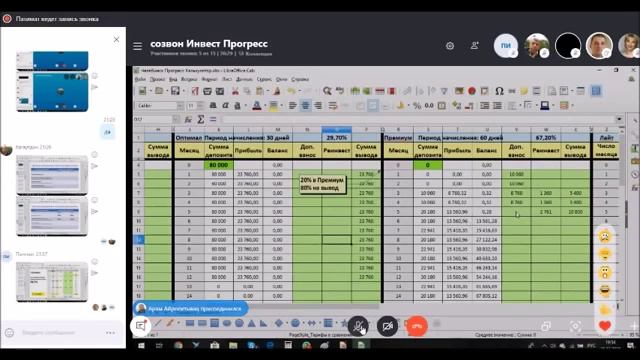This screenshot has height=360, width=640.
Task: Send the surprised face reaction
Action: pyautogui.click(x=605, y=272)
